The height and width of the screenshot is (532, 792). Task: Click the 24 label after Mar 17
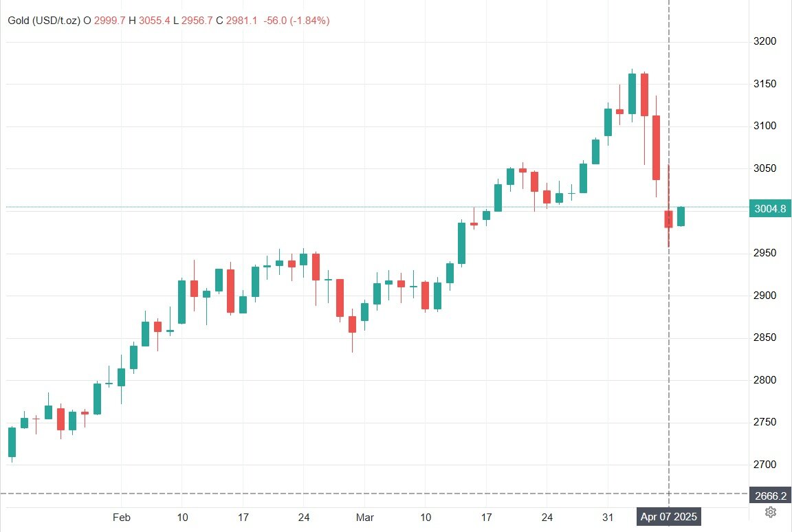pos(547,518)
